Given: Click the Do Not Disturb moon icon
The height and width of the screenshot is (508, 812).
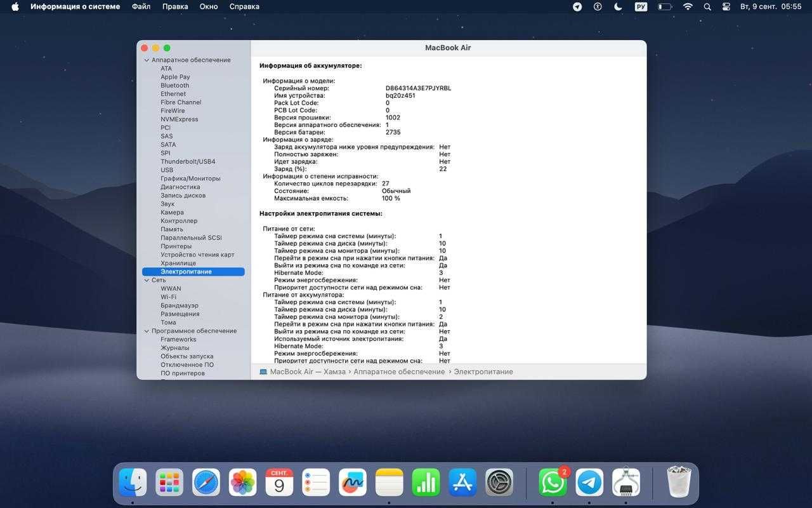Looking at the screenshot, I should (x=618, y=6).
